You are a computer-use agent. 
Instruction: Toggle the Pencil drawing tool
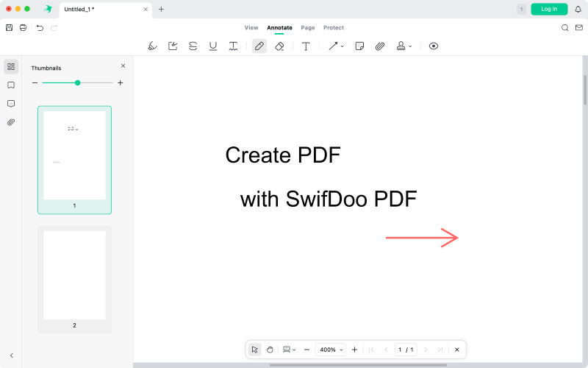259,46
